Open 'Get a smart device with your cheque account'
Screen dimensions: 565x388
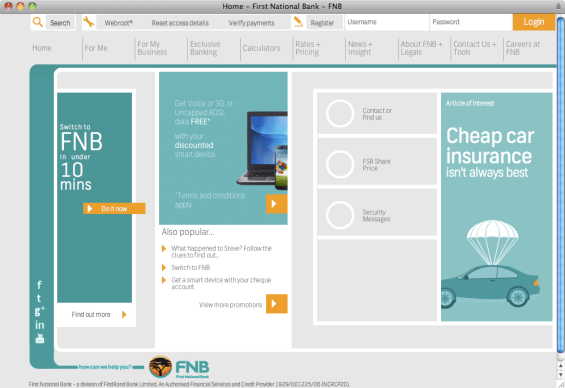tap(221, 283)
